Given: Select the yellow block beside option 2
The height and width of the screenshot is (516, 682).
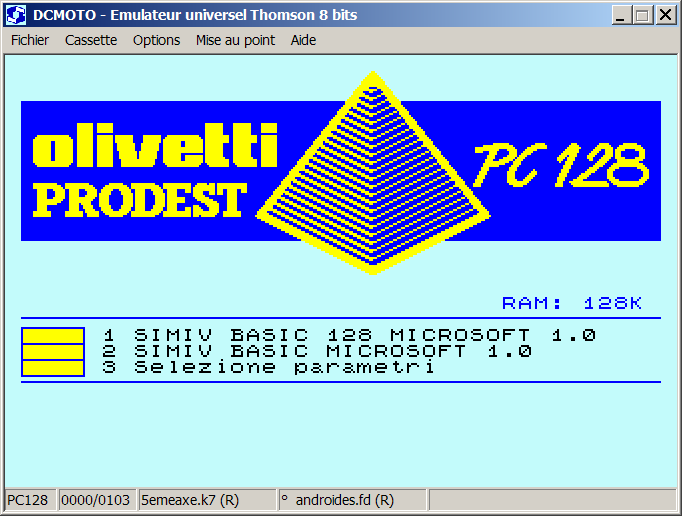Looking at the screenshot, I should click(52, 352).
